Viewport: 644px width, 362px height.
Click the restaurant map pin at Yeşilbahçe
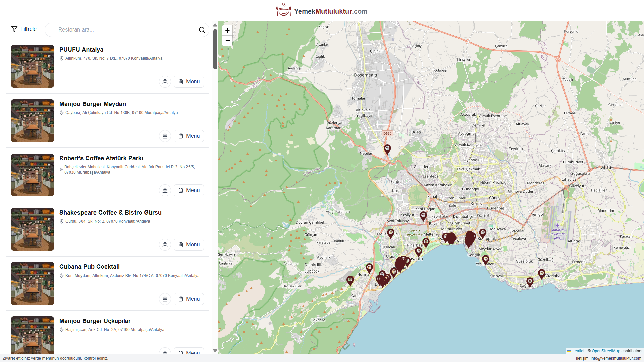485,259
